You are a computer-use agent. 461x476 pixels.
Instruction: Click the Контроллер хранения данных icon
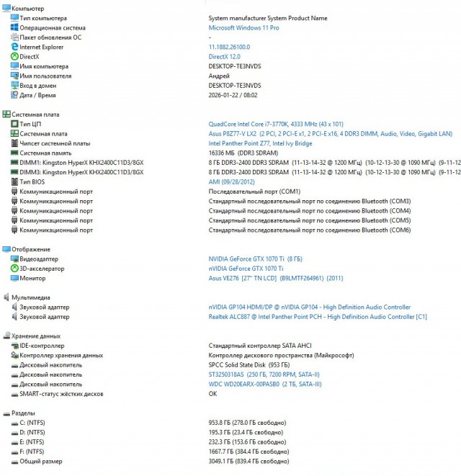click(x=14, y=355)
